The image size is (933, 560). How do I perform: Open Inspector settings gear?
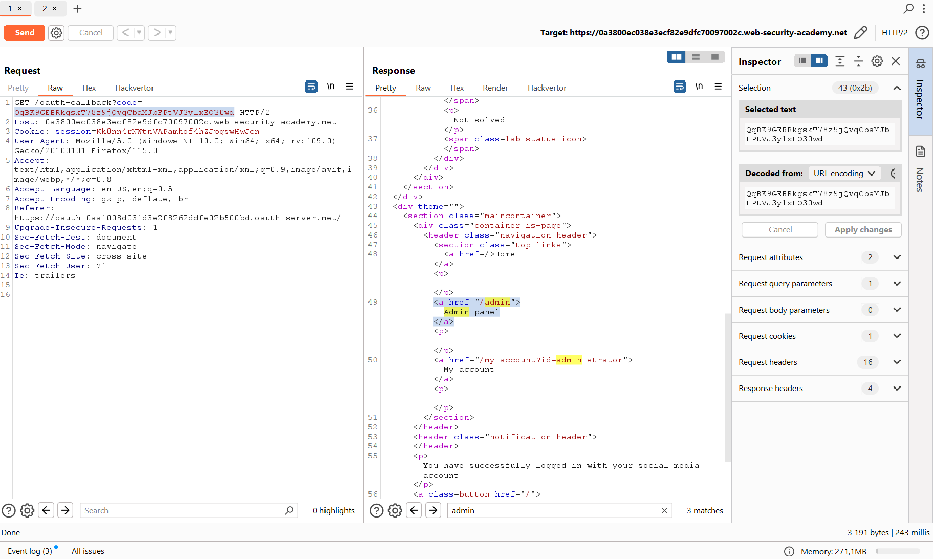click(877, 61)
